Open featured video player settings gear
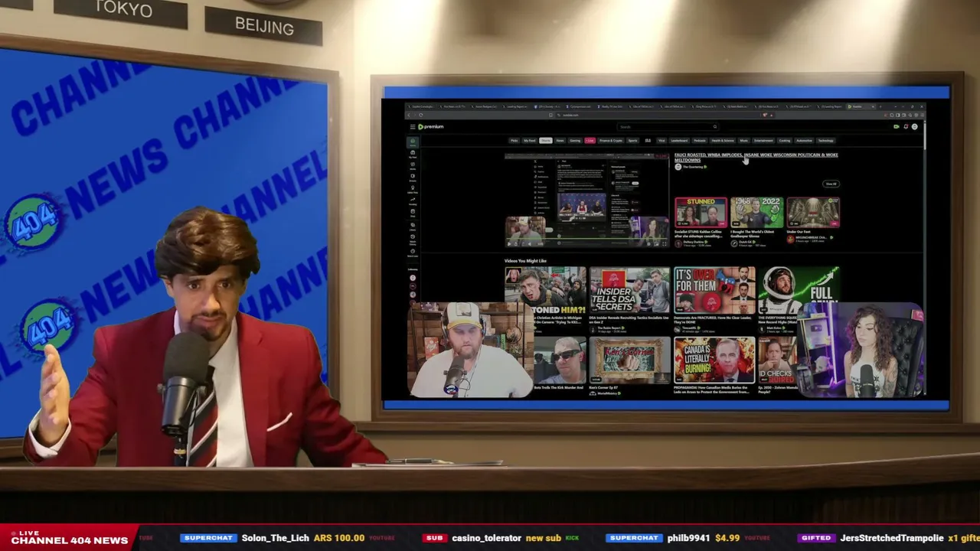 coord(647,243)
